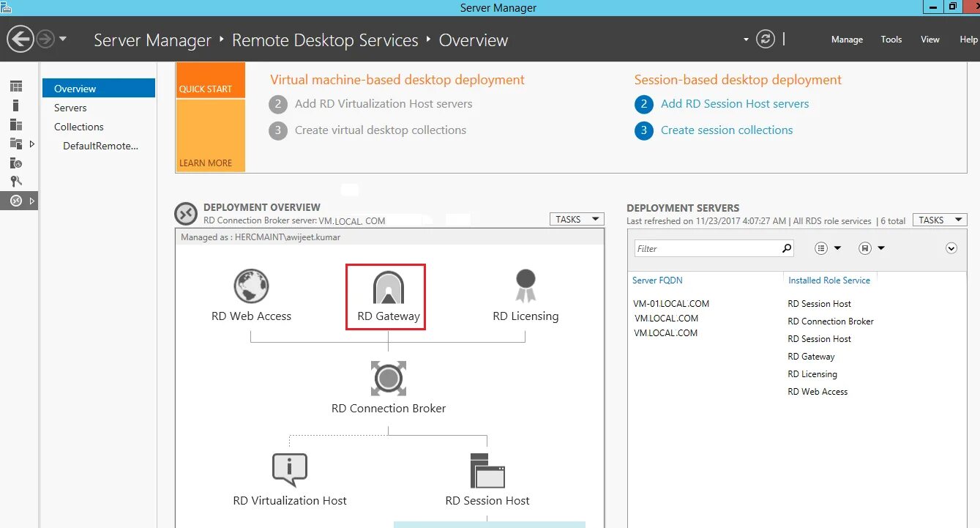Image resolution: width=980 pixels, height=528 pixels.
Task: Click step 3 circle for session collections
Action: 644,130
